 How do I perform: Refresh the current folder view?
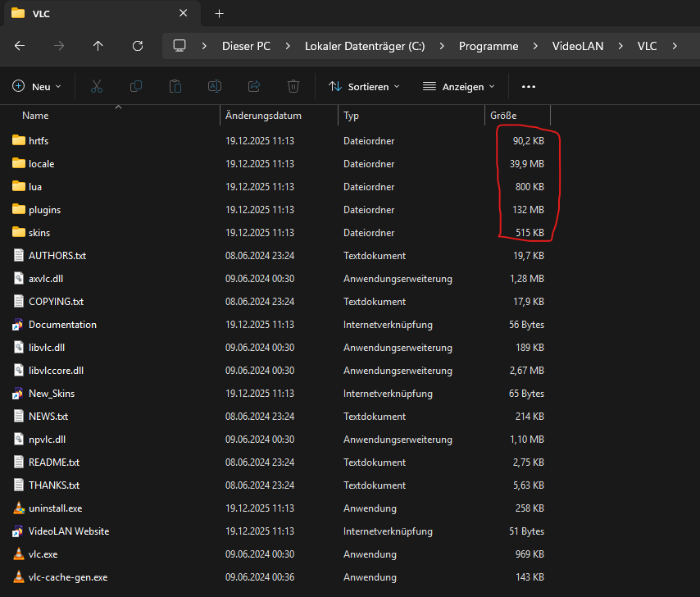coord(138,46)
